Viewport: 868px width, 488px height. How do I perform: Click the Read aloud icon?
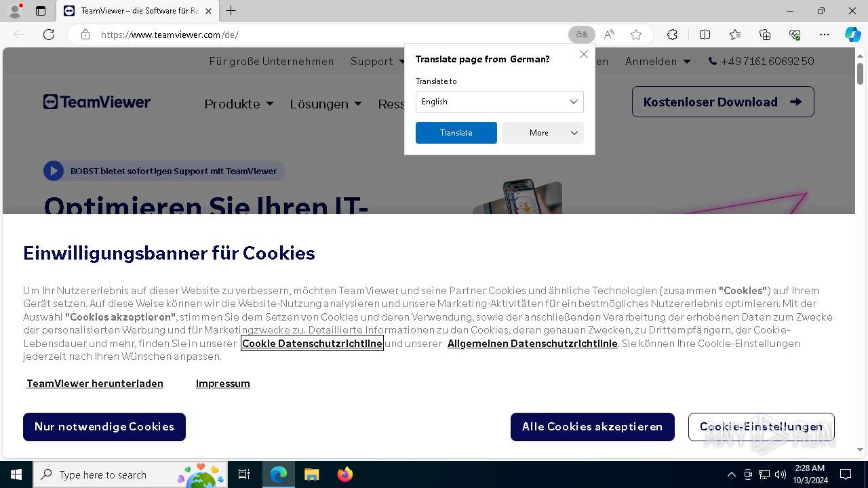point(609,35)
